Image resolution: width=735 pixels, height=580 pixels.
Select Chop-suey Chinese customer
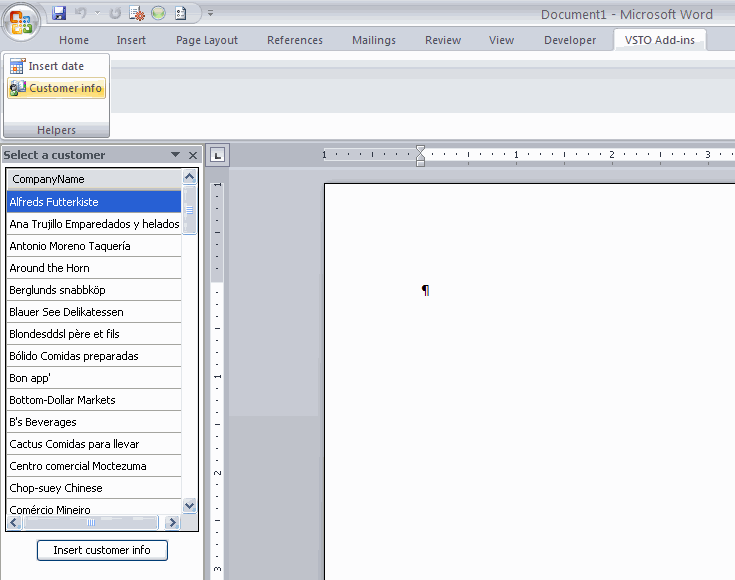coord(94,488)
